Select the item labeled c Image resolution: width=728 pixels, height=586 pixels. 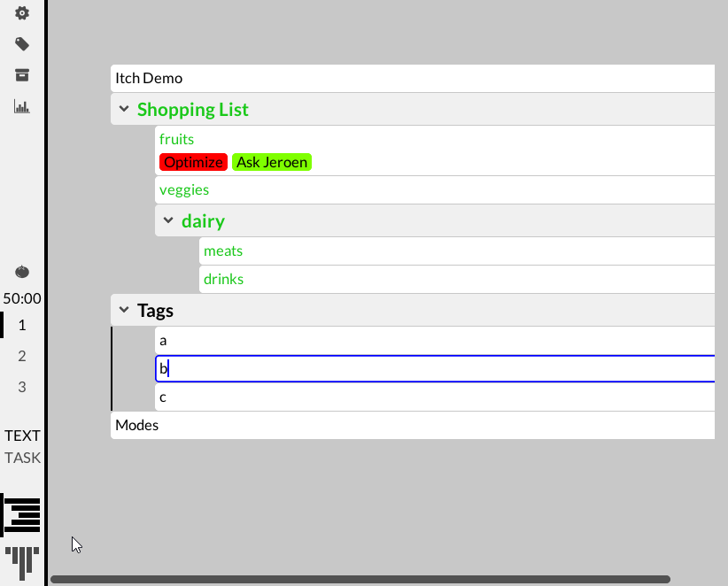(435, 397)
